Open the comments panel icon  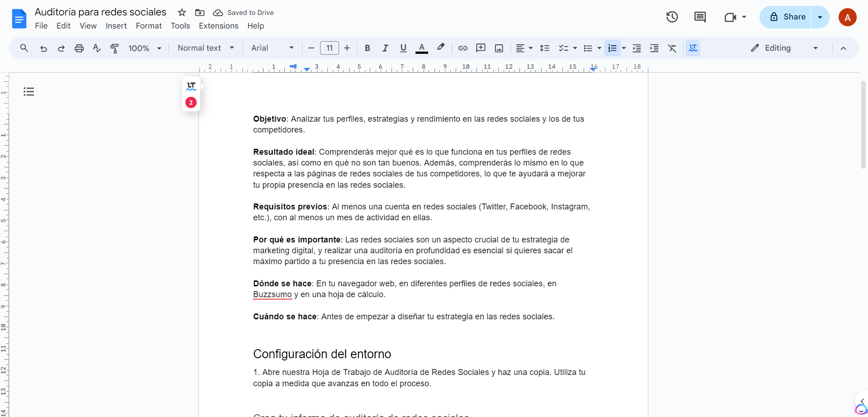700,17
